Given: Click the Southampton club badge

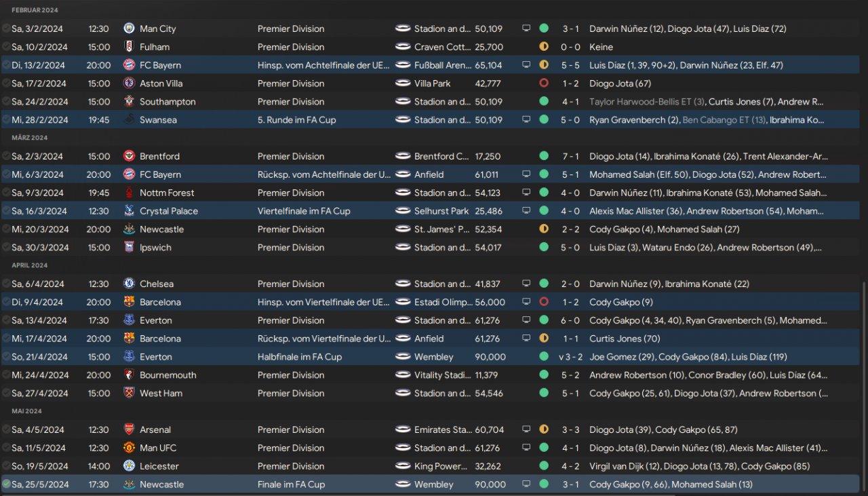Looking at the screenshot, I should pyautogui.click(x=129, y=102).
